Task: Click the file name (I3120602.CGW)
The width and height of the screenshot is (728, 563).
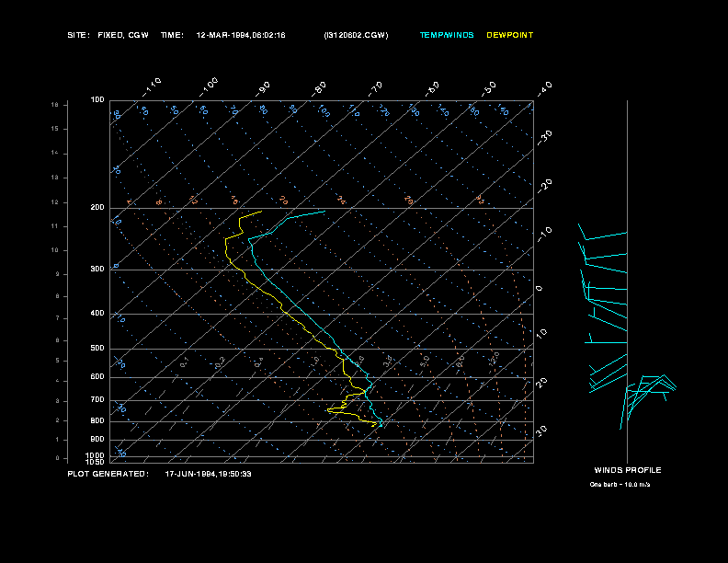Action: [356, 35]
